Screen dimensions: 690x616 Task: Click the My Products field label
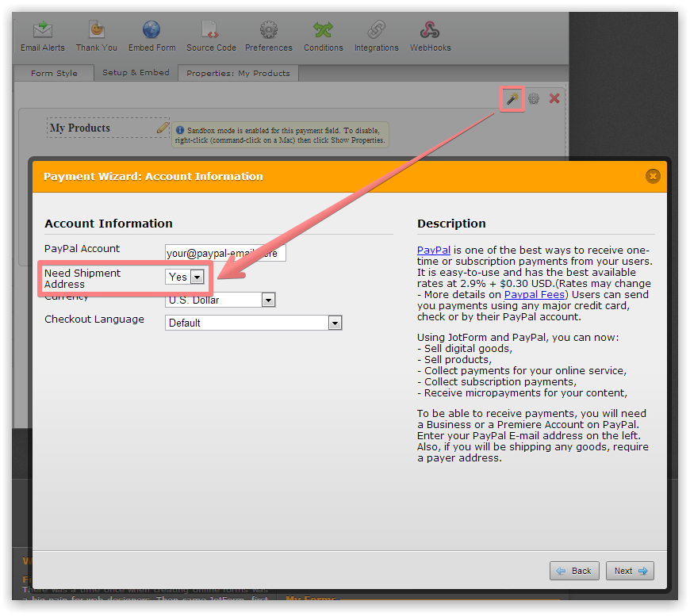click(80, 128)
